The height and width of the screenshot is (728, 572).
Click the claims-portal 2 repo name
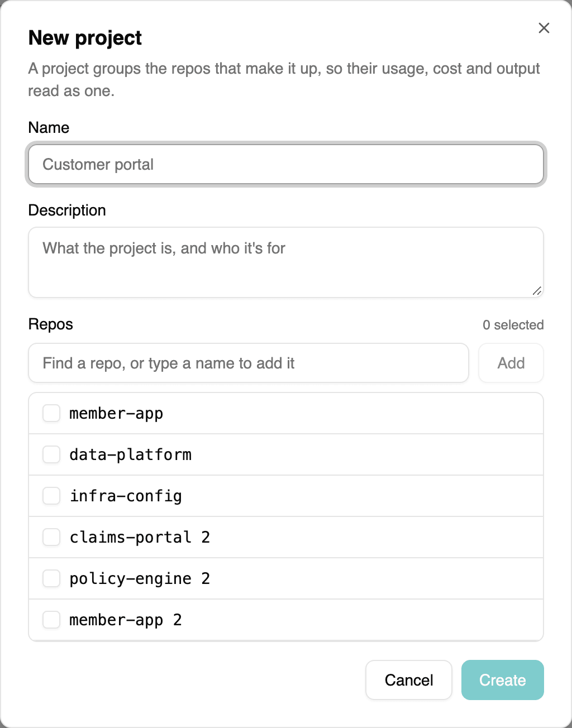tap(140, 537)
